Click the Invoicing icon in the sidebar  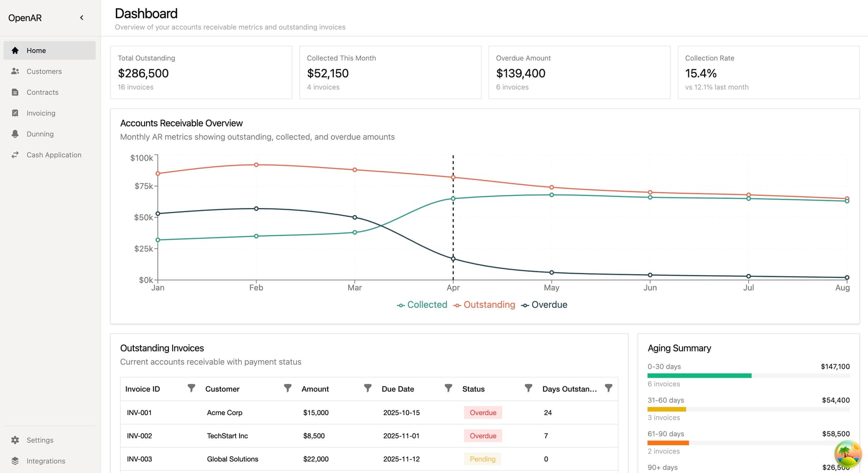15,113
